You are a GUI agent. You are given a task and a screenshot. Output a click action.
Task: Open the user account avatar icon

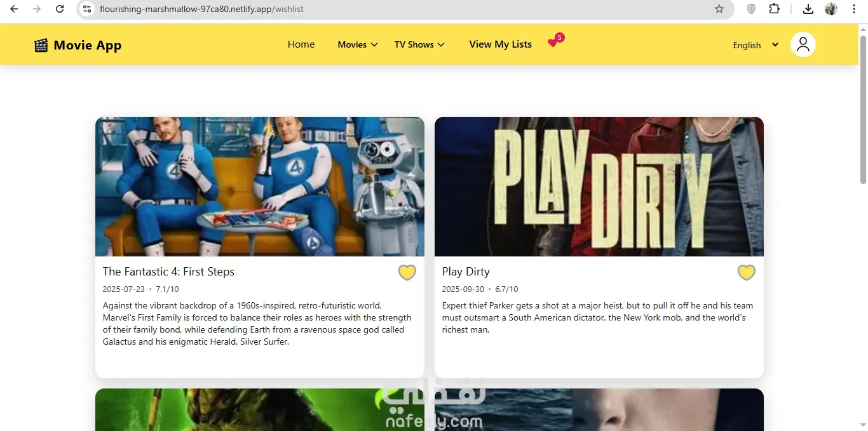pos(803,44)
